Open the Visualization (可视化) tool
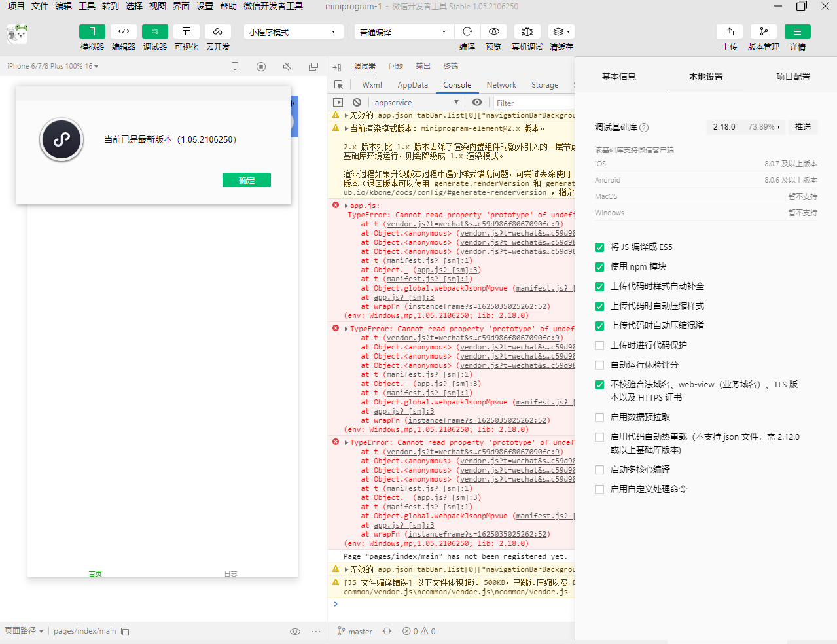The width and height of the screenshot is (837, 644). (x=187, y=31)
